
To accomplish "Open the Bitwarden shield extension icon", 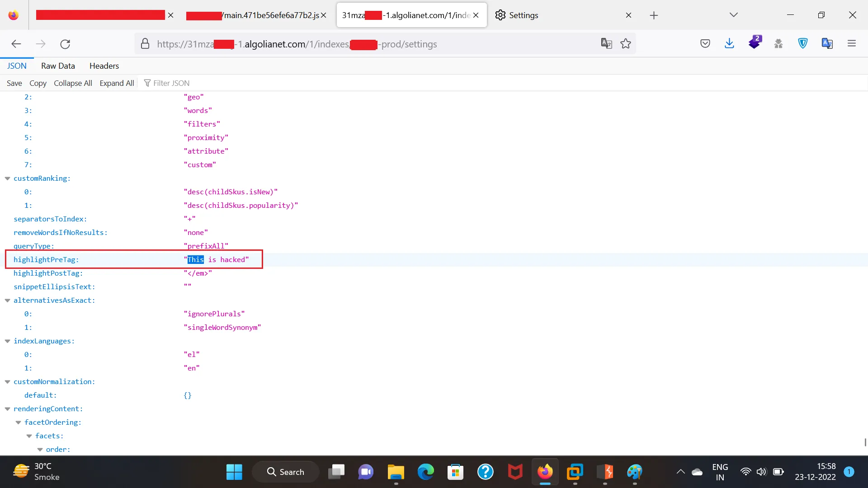I will click(x=803, y=44).
